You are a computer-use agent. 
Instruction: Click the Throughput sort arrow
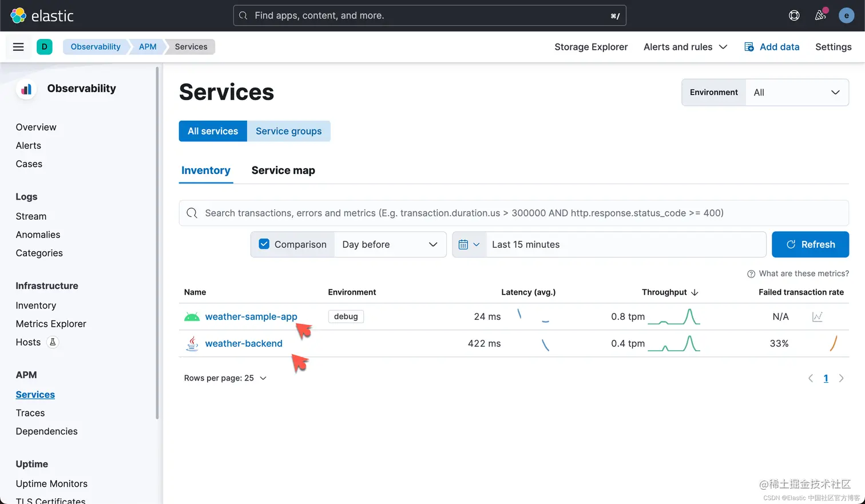tap(695, 292)
